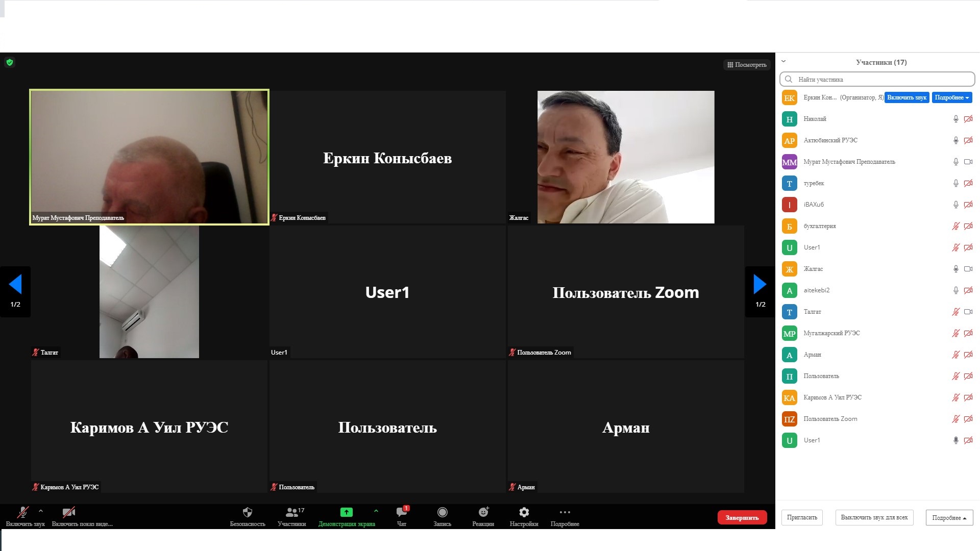Focus the Найти участника search field
The image size is (980, 551).
pyautogui.click(x=877, y=79)
